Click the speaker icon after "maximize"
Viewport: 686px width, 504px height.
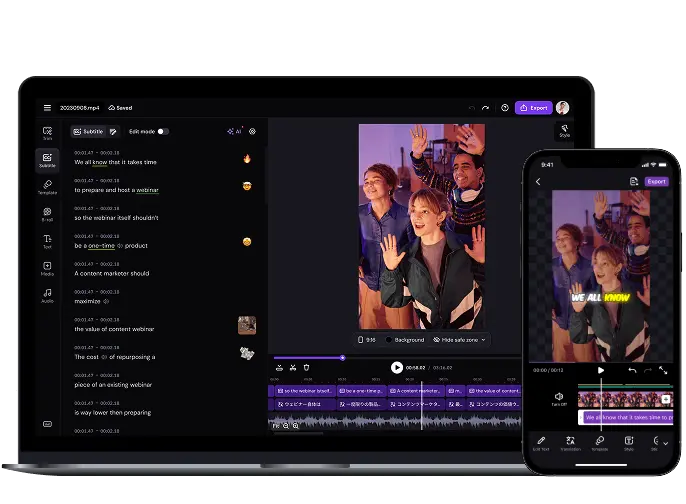[106, 301]
